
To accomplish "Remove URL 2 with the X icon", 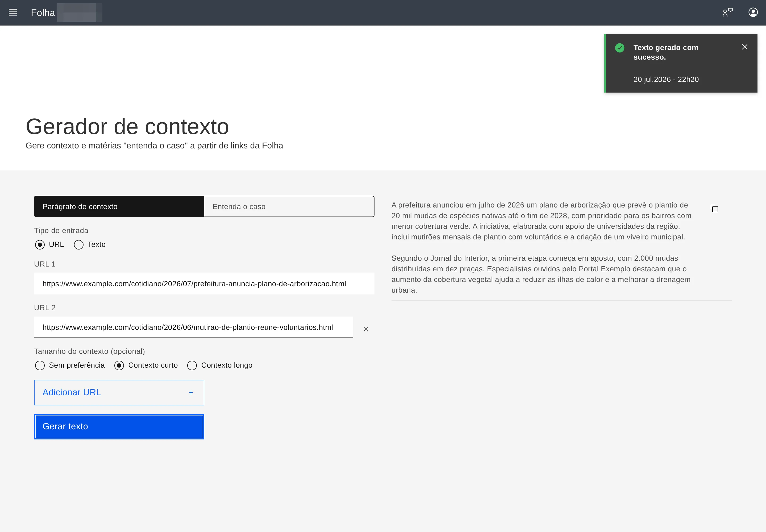I will [x=366, y=329].
